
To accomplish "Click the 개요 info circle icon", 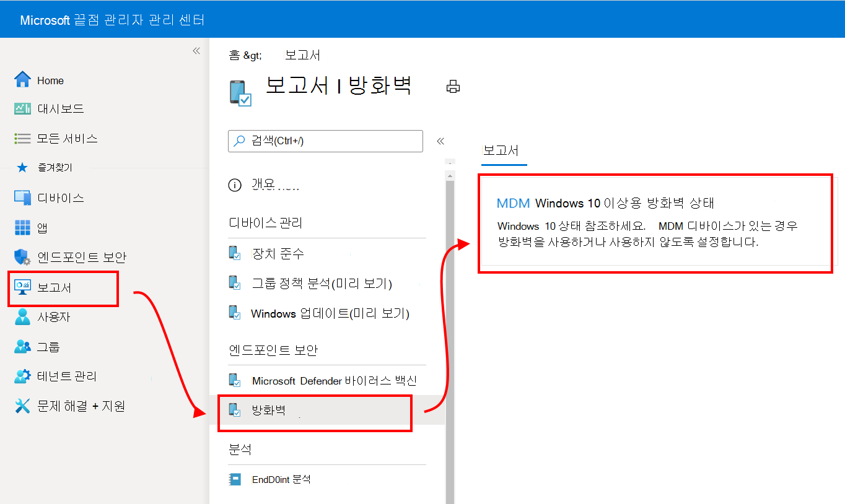I will (235, 185).
